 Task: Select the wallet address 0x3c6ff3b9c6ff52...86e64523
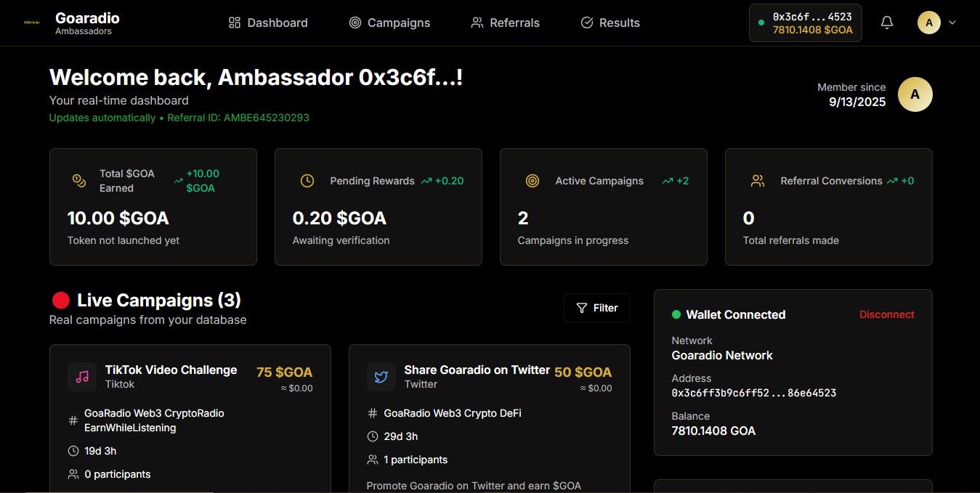pyautogui.click(x=754, y=393)
